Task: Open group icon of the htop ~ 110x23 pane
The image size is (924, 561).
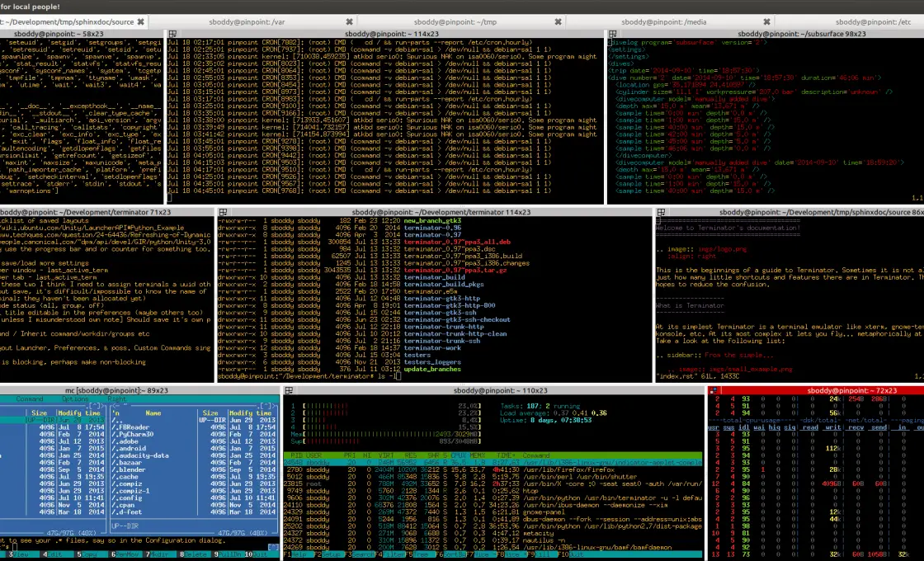Action: tap(289, 391)
